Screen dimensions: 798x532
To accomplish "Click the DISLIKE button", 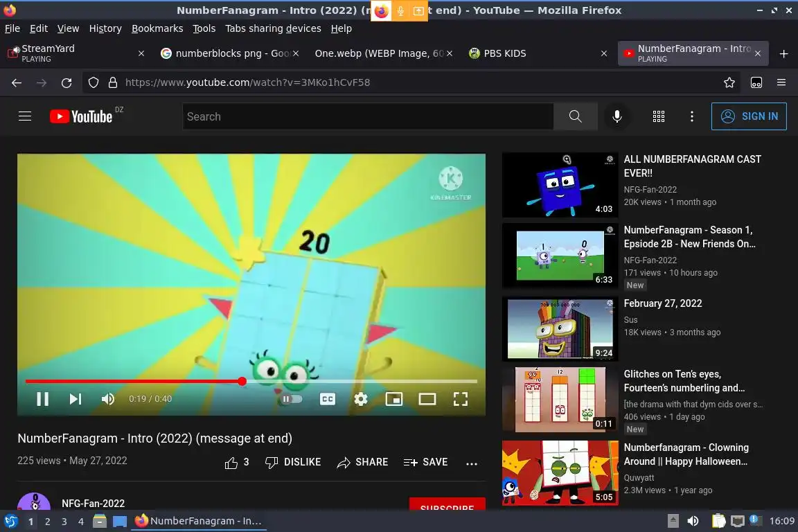I will pyautogui.click(x=293, y=462).
